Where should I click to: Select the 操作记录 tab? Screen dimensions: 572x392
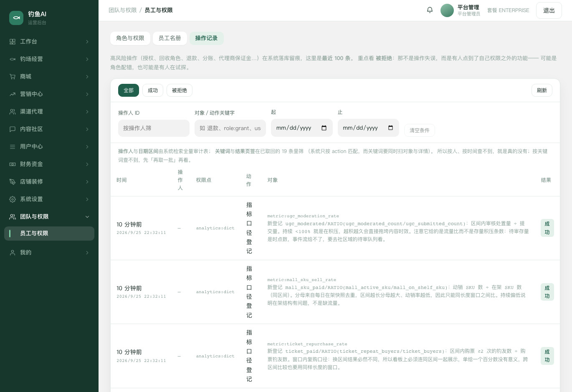click(x=207, y=38)
